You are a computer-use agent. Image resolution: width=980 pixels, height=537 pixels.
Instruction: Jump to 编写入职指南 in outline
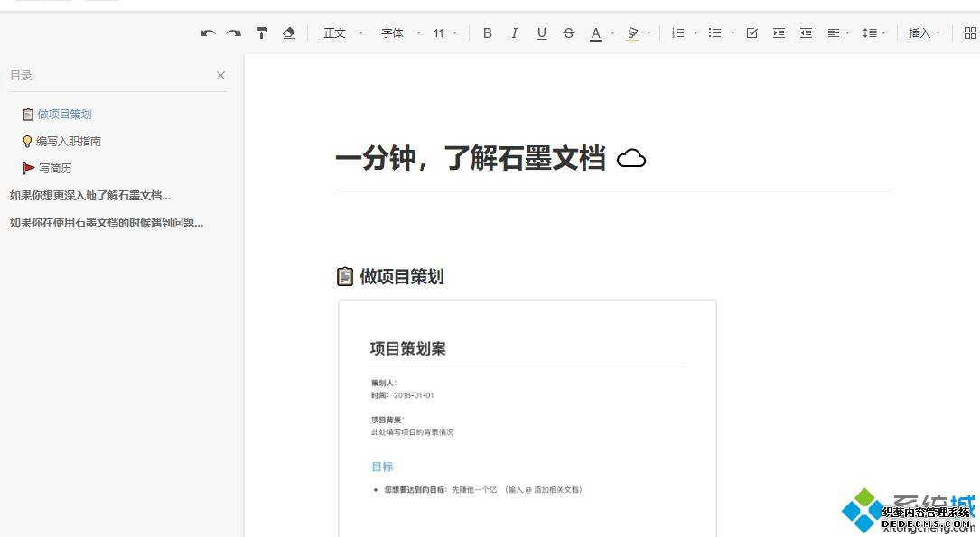(x=69, y=141)
